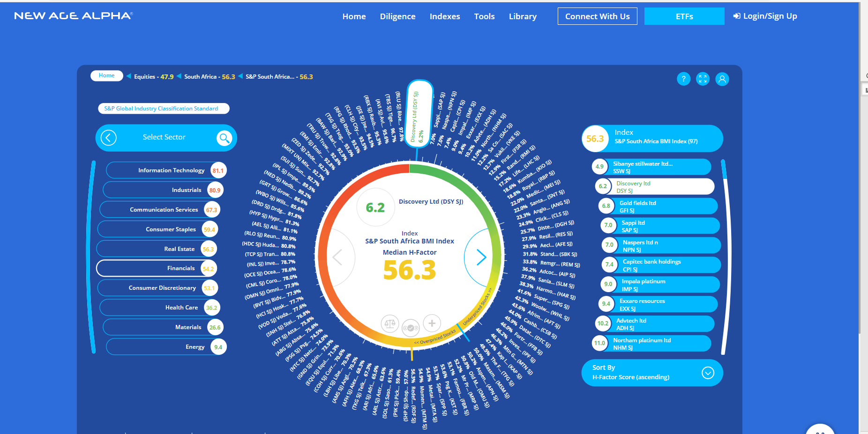Click the balance scale compare icon
Screen dimensions: 868x434
point(389,323)
